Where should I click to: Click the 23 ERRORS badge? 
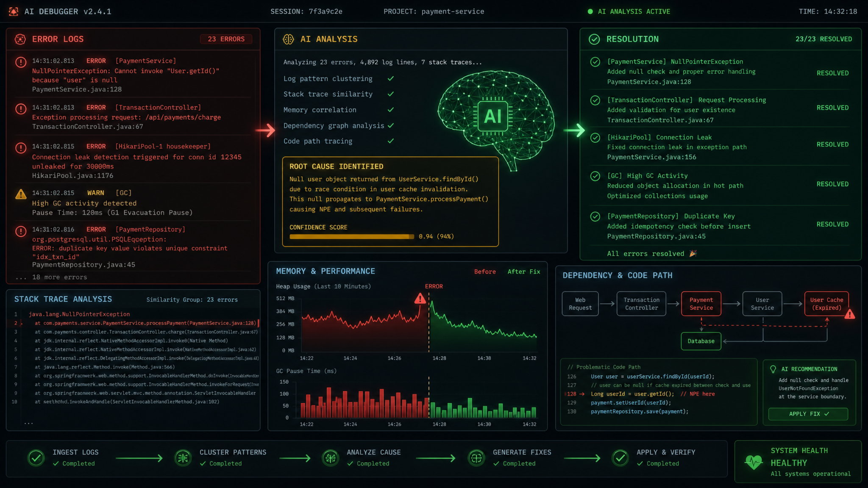click(x=226, y=39)
